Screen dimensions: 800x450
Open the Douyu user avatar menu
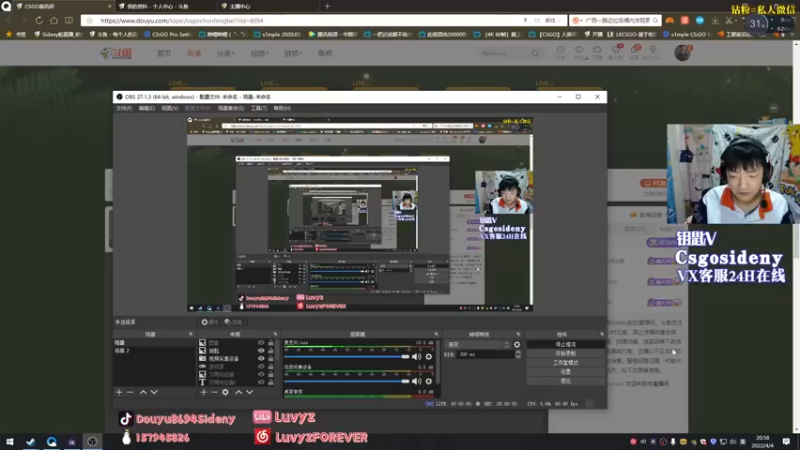(682, 53)
